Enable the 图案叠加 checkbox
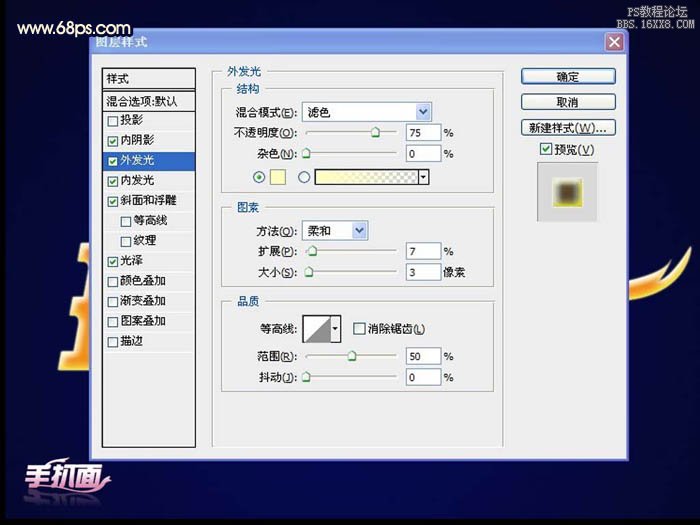The image size is (700, 525). 113,322
